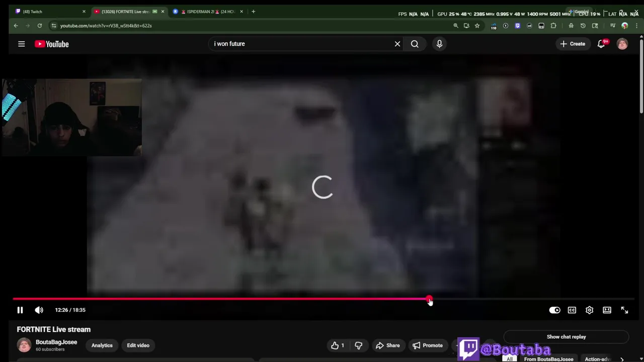Click the video time display 12:26 / 18:35
This screenshot has width=644, height=362.
[x=70, y=310]
